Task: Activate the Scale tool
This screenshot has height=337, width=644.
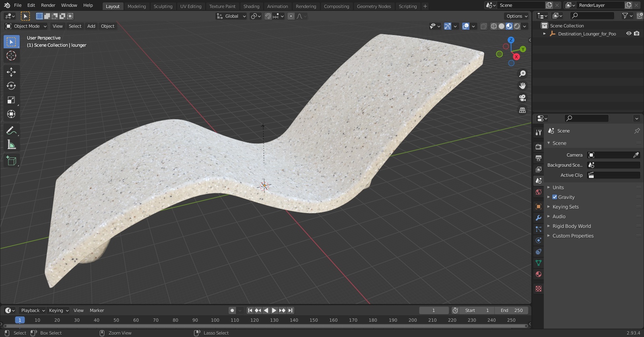Action: click(11, 100)
